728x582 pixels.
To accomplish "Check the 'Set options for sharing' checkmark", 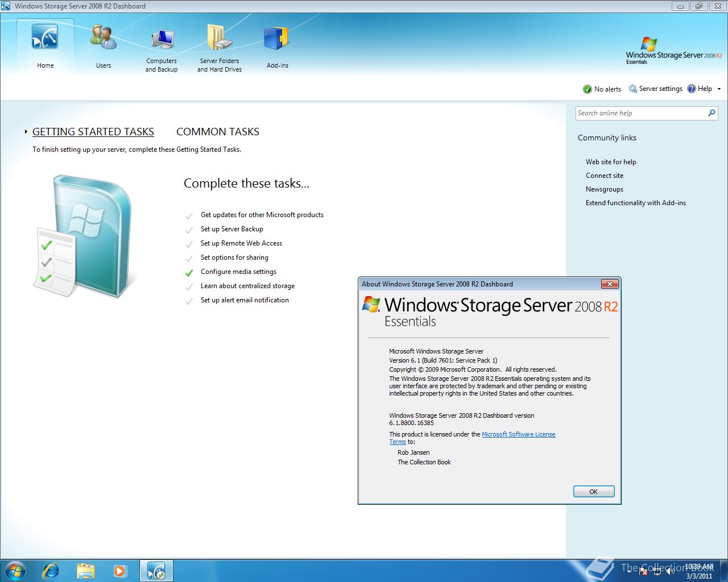I will (x=189, y=258).
